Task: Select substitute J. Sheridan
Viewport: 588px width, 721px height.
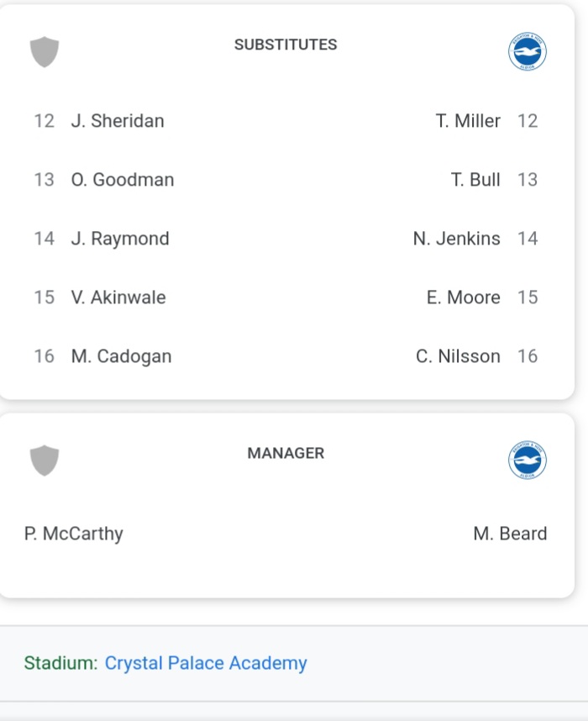Action: point(118,121)
